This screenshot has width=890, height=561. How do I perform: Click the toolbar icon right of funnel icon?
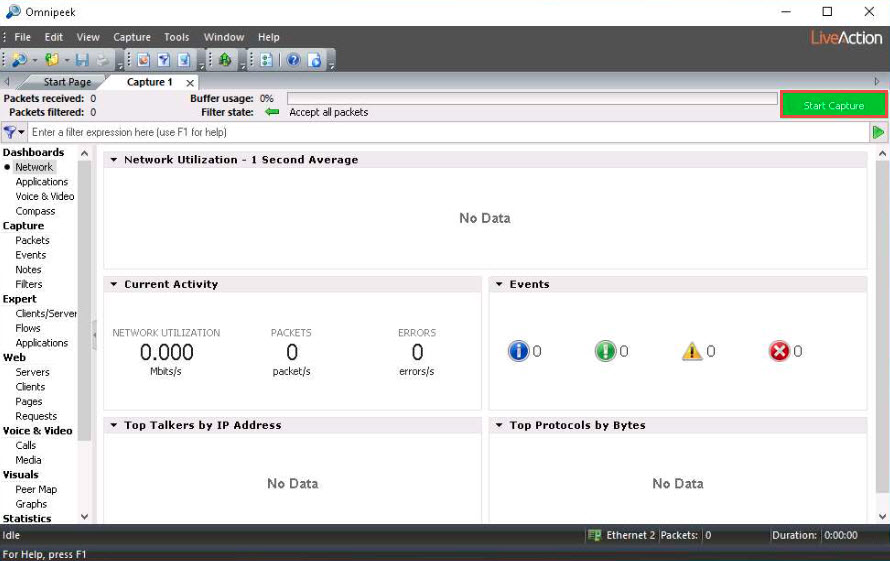tap(183, 60)
